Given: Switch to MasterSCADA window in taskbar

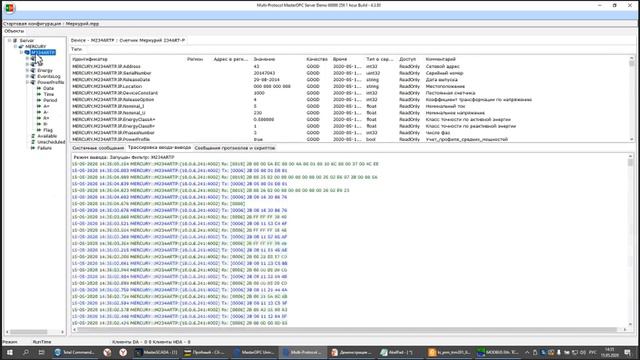Looking at the screenshot, I should click(156, 352).
